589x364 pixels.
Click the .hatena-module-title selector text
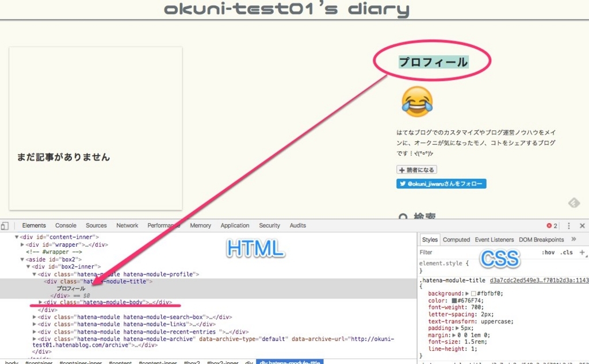[x=452, y=281]
